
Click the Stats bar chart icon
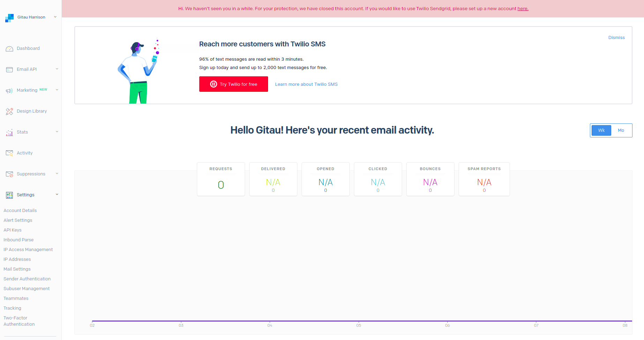(x=9, y=133)
